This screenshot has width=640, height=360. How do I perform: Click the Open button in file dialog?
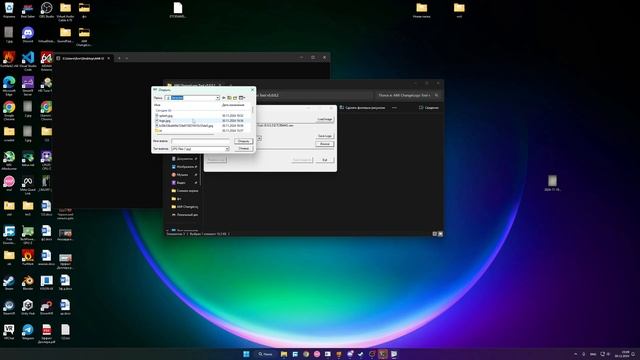[244, 141]
